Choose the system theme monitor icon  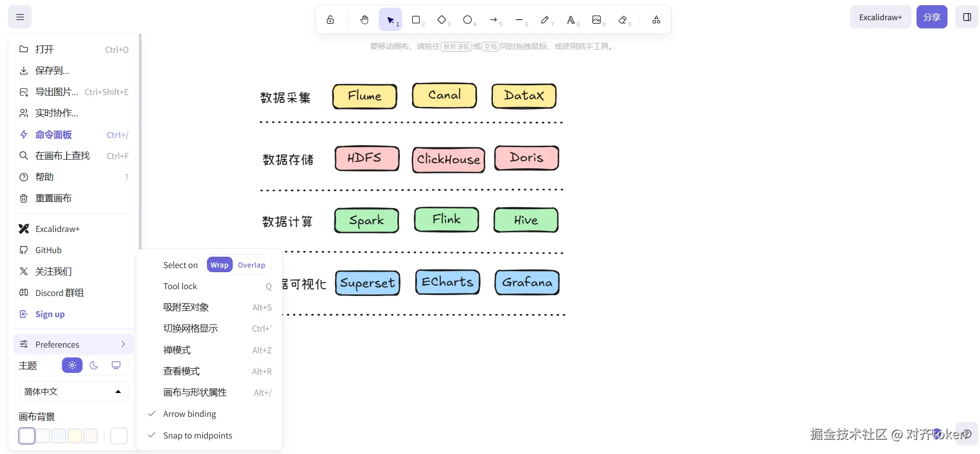point(116,365)
